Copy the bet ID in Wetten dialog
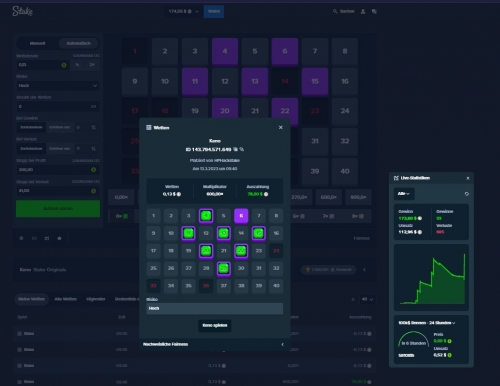The image size is (500, 386). [236, 149]
